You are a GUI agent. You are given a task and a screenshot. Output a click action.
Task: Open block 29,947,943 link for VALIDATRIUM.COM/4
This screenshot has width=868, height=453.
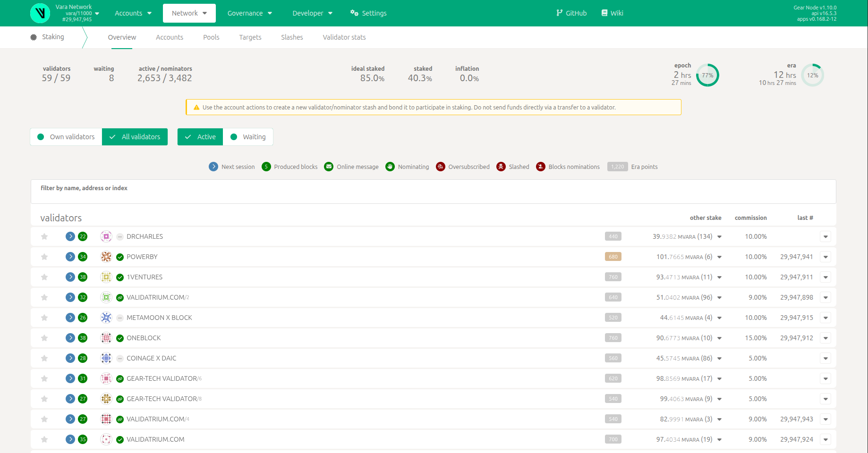tap(797, 419)
